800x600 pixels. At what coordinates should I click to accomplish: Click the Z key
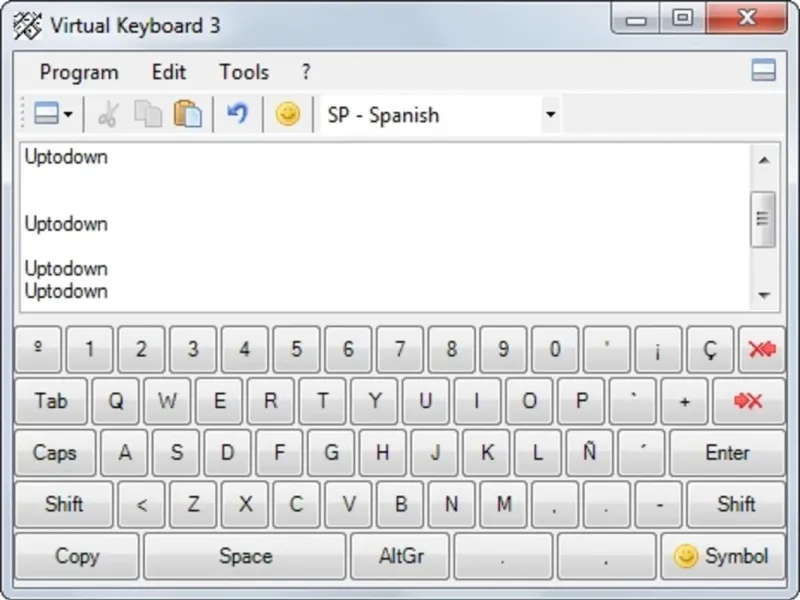[x=193, y=504]
